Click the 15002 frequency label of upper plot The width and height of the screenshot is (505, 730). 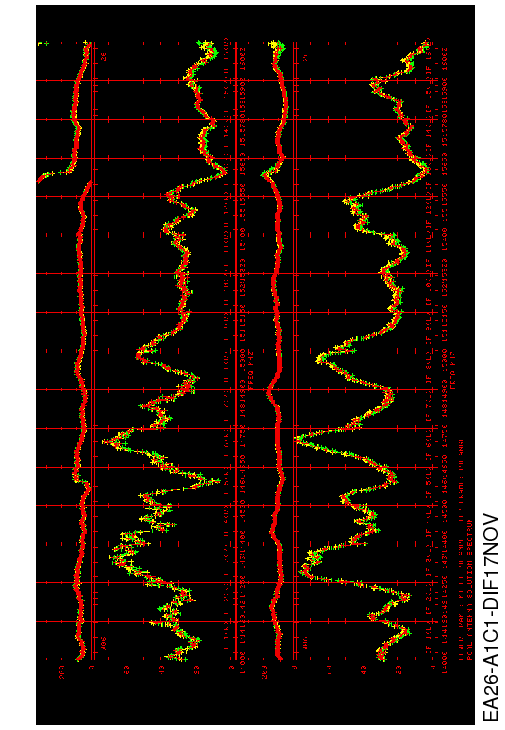tap(236, 51)
